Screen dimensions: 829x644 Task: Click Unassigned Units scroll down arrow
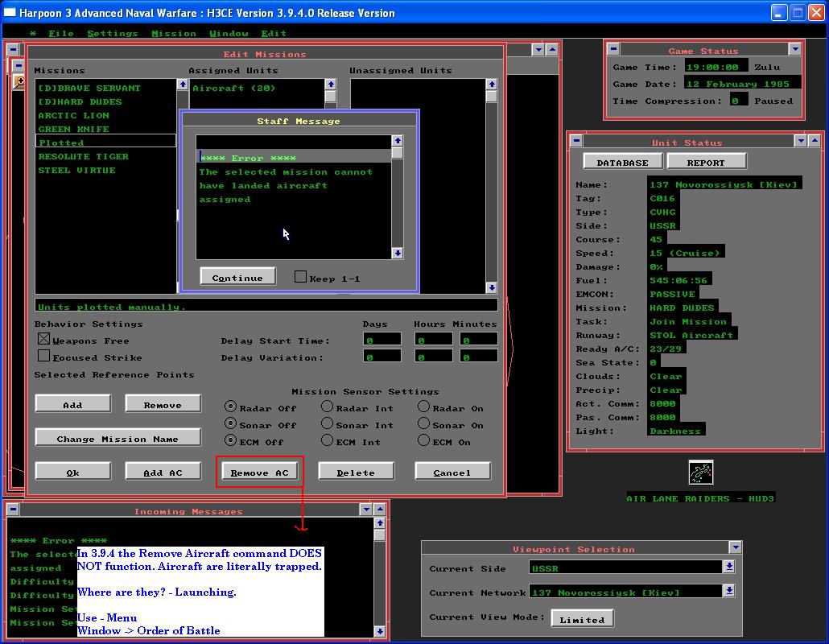click(492, 287)
